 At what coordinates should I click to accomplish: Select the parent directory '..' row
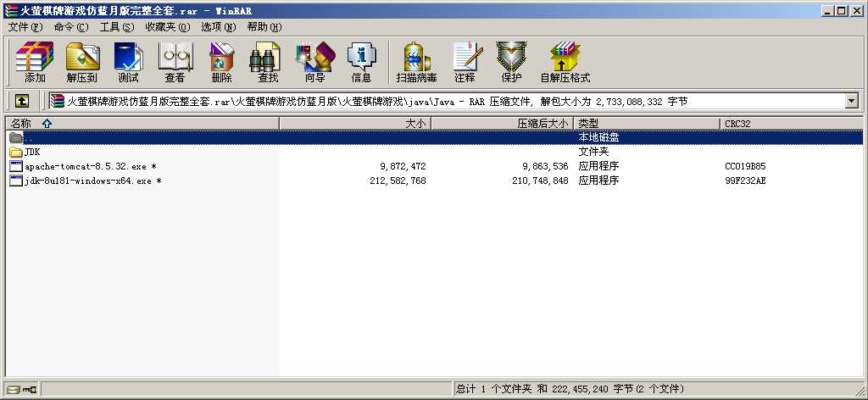(434, 137)
